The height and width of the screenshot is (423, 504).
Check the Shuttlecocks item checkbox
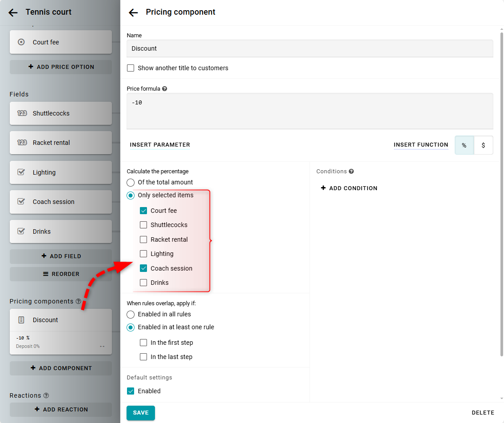143,225
